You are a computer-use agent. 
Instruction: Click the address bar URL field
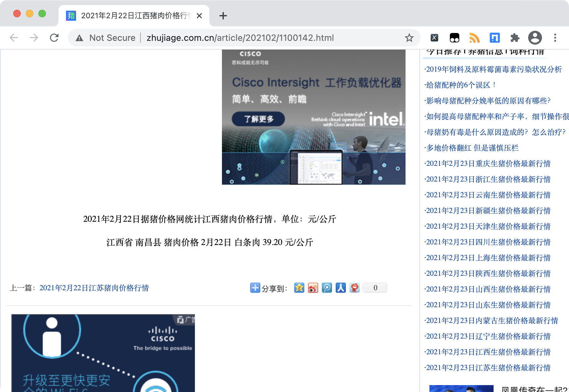[x=240, y=38]
